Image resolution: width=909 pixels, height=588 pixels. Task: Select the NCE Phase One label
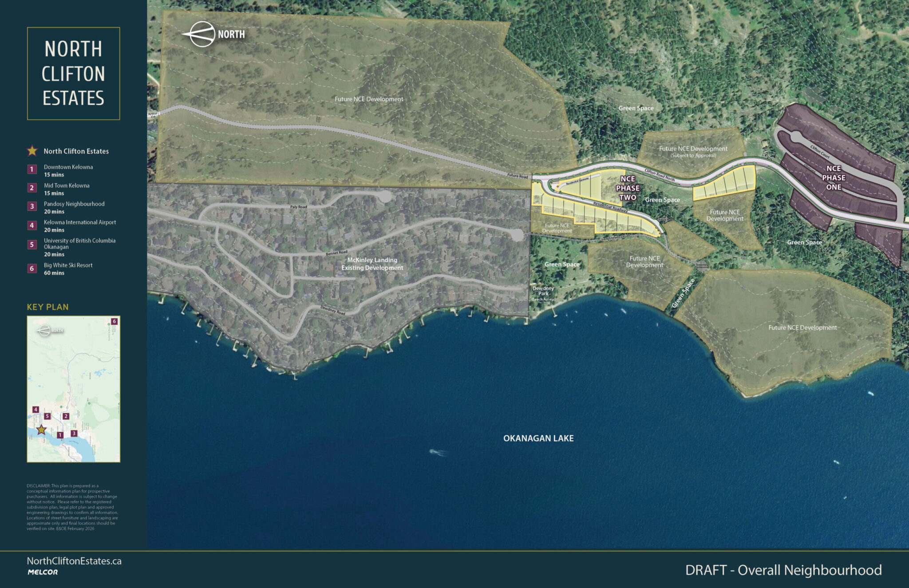coord(834,178)
